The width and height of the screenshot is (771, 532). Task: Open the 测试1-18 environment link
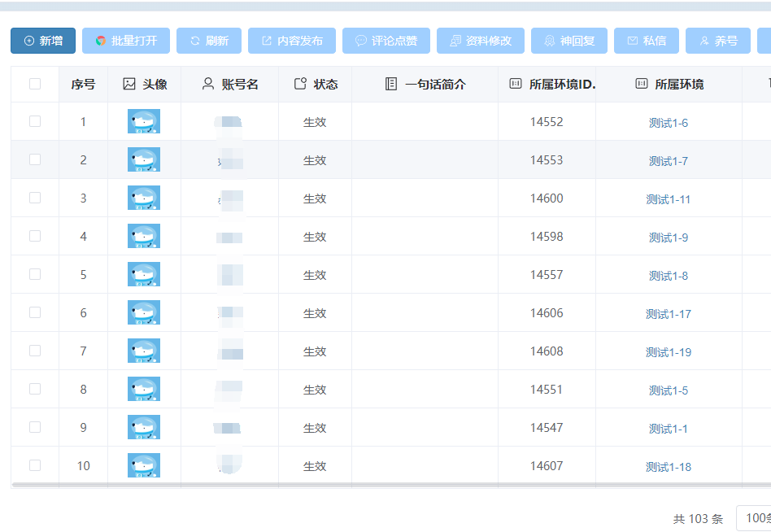tap(669, 466)
